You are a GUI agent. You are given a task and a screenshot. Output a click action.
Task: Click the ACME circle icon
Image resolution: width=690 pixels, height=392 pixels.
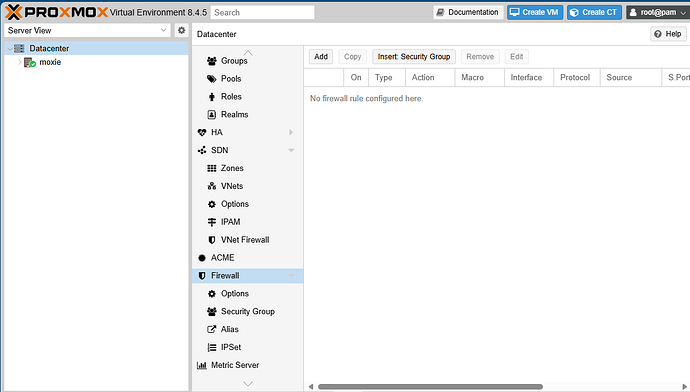pyautogui.click(x=202, y=258)
